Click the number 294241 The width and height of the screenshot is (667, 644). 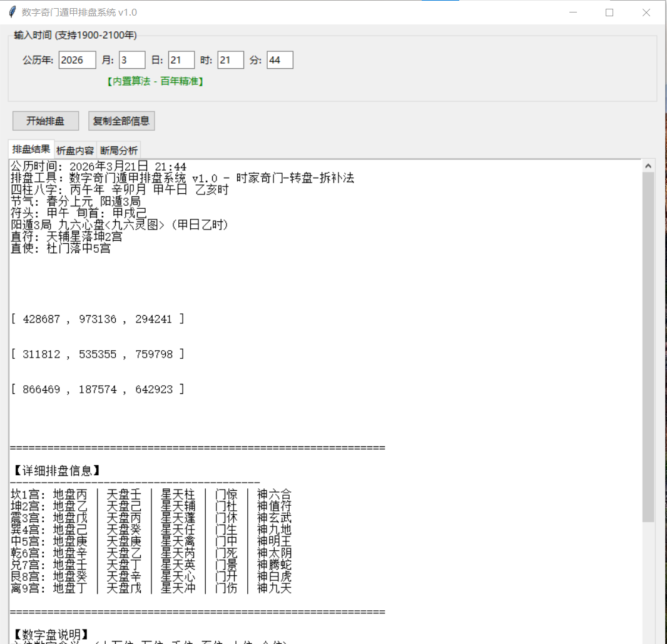tap(153, 319)
